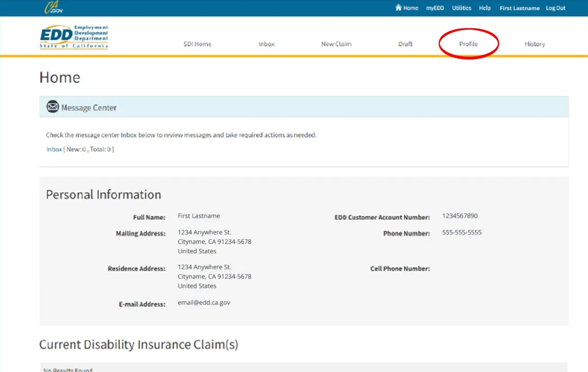The image size is (588, 372).
Task: Click the "Residence Address:" label
Action: pyautogui.click(x=137, y=269)
